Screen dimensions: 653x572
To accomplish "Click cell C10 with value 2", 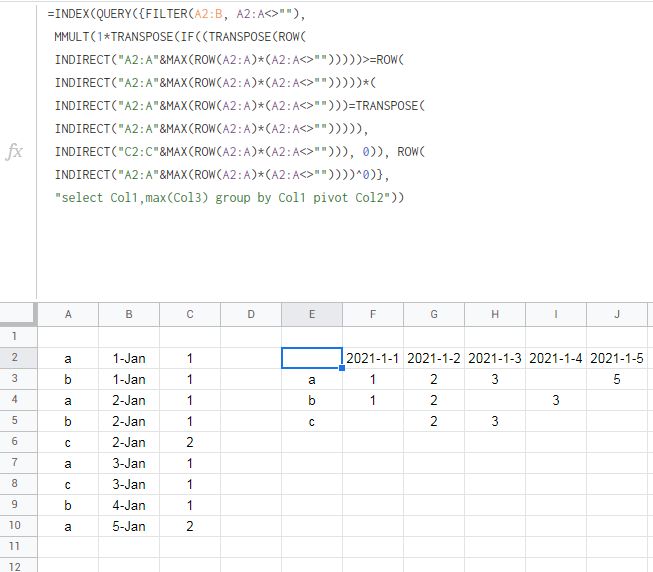I will pyautogui.click(x=190, y=526).
